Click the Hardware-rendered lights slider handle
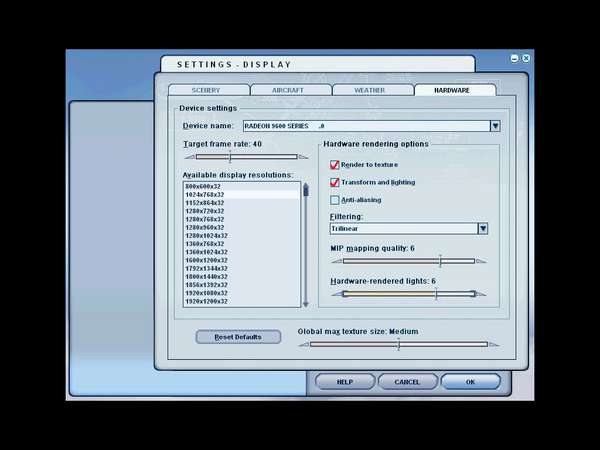600x450 pixels. [436, 294]
